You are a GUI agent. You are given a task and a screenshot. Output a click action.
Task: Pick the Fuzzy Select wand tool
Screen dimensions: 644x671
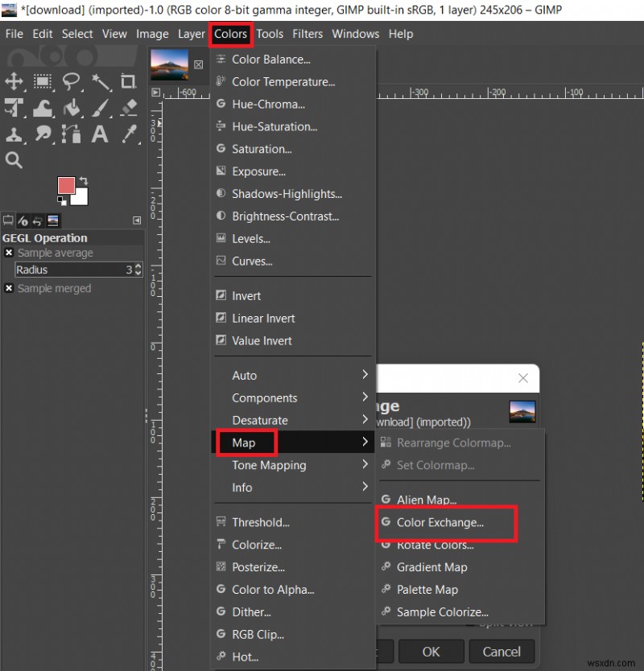100,81
